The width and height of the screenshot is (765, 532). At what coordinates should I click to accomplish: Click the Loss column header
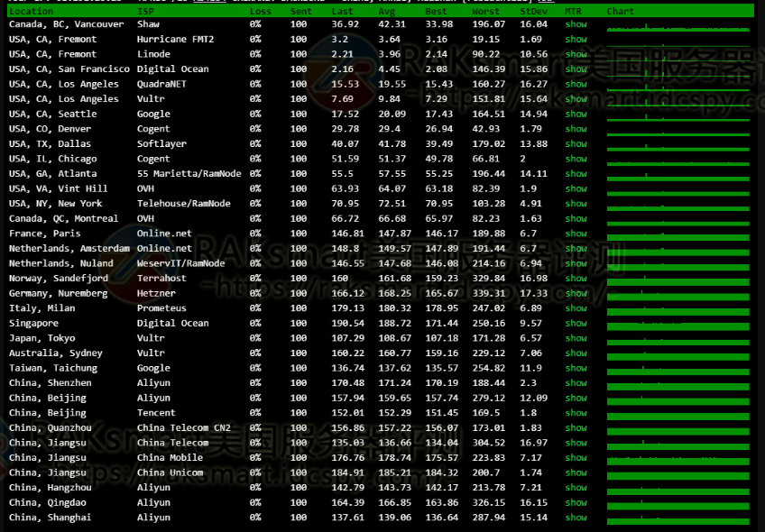(x=260, y=11)
